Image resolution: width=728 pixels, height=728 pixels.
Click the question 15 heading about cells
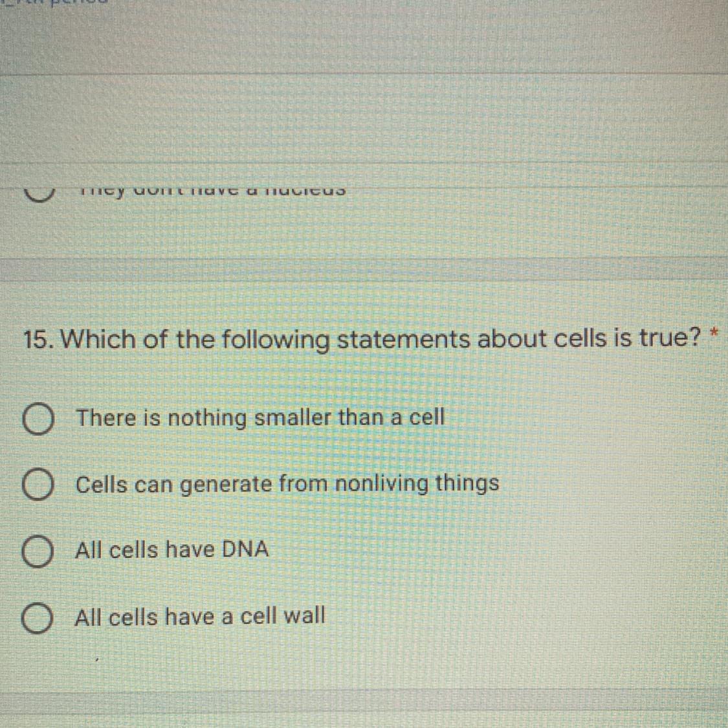pyautogui.click(x=361, y=340)
